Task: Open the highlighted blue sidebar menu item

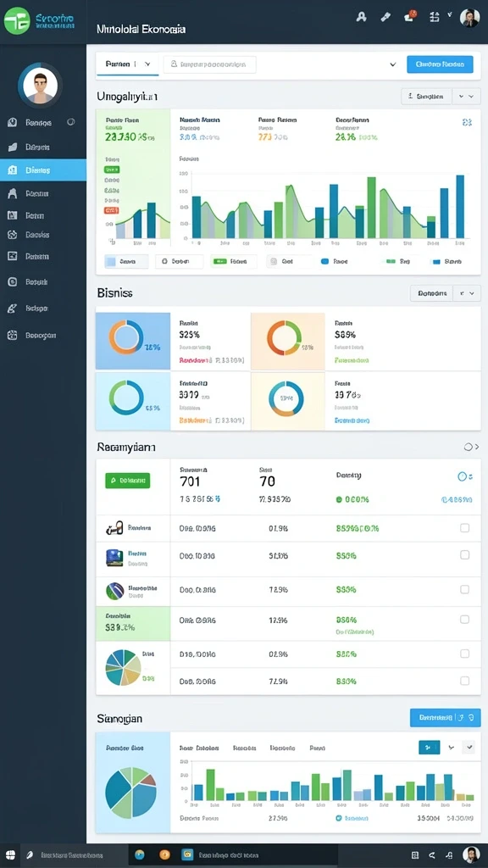Action: coord(43,170)
